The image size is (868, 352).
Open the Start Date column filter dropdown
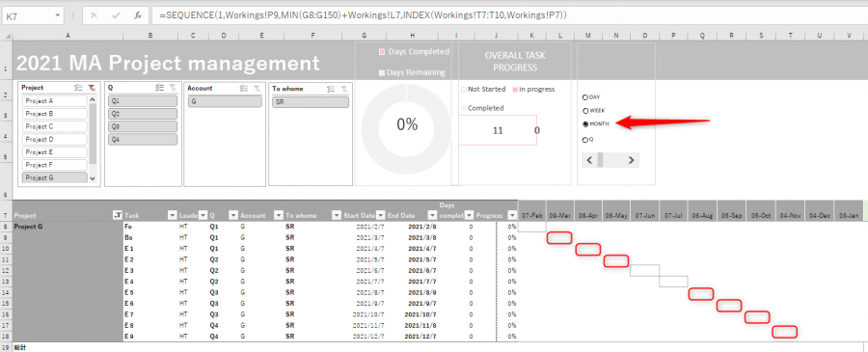coord(380,215)
